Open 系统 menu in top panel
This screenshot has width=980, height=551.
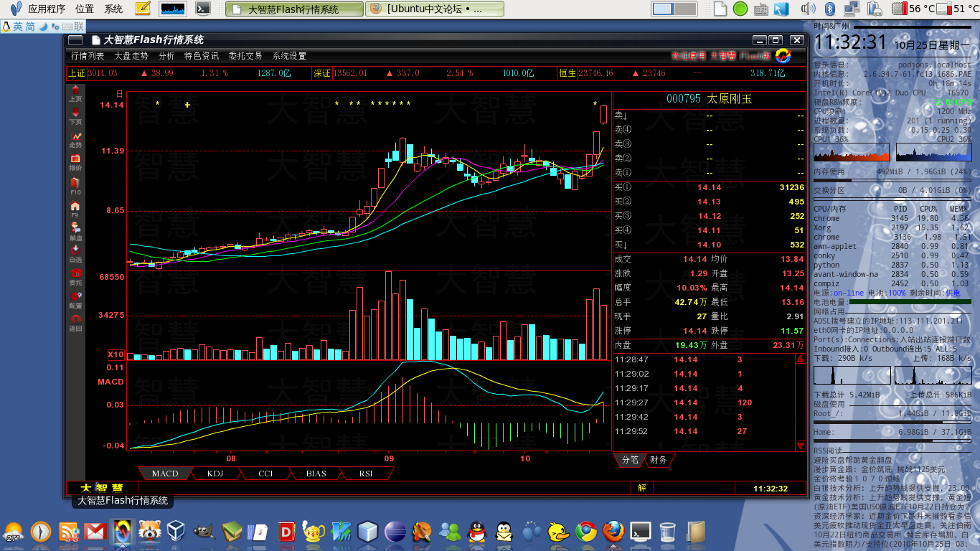(x=113, y=9)
